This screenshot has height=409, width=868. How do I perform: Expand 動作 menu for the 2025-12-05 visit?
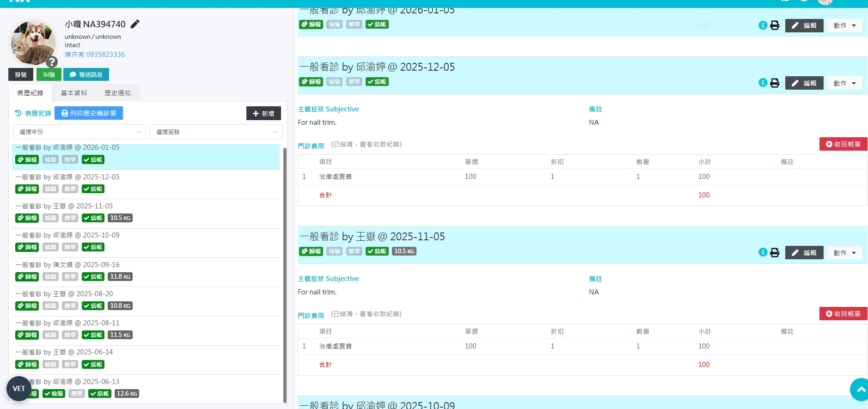click(x=844, y=83)
